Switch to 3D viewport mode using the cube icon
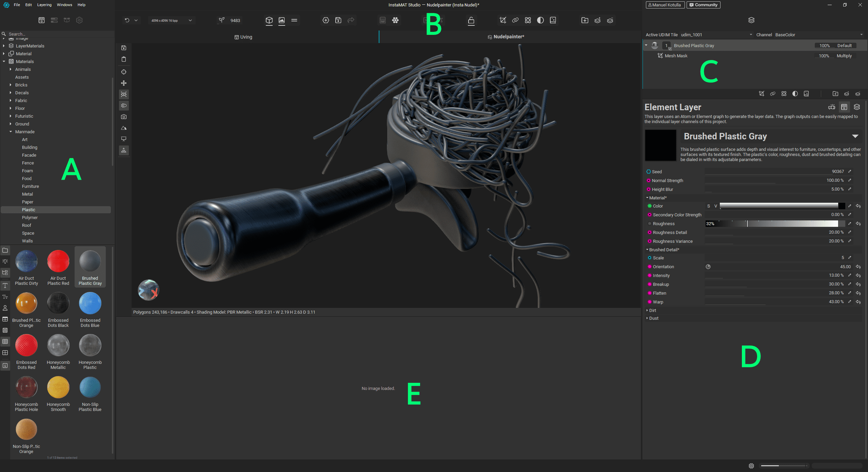The height and width of the screenshot is (472, 868). [x=269, y=20]
